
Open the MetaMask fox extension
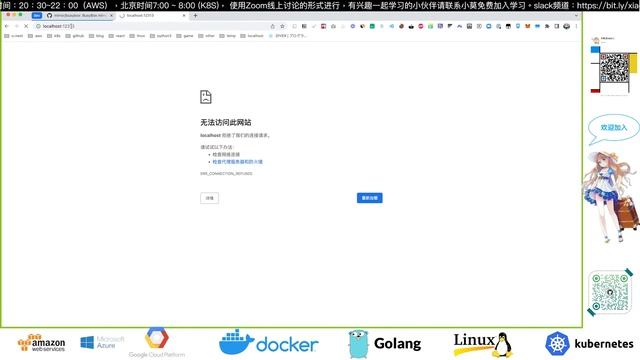pyautogui.click(x=527, y=26)
